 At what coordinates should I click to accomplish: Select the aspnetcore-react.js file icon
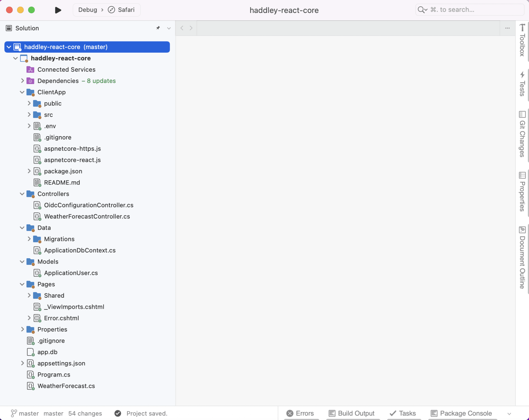tap(37, 160)
